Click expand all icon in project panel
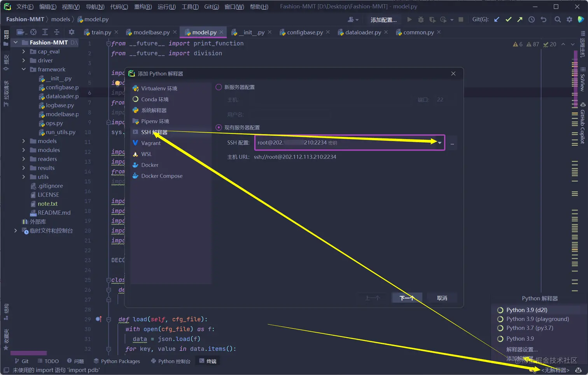Image resolution: width=588 pixels, height=375 pixels. pos(45,32)
